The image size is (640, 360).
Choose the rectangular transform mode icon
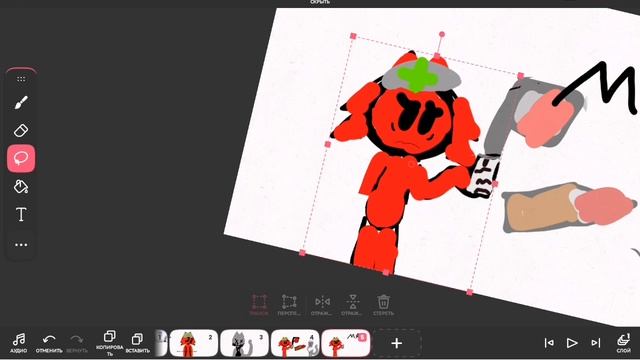click(259, 305)
